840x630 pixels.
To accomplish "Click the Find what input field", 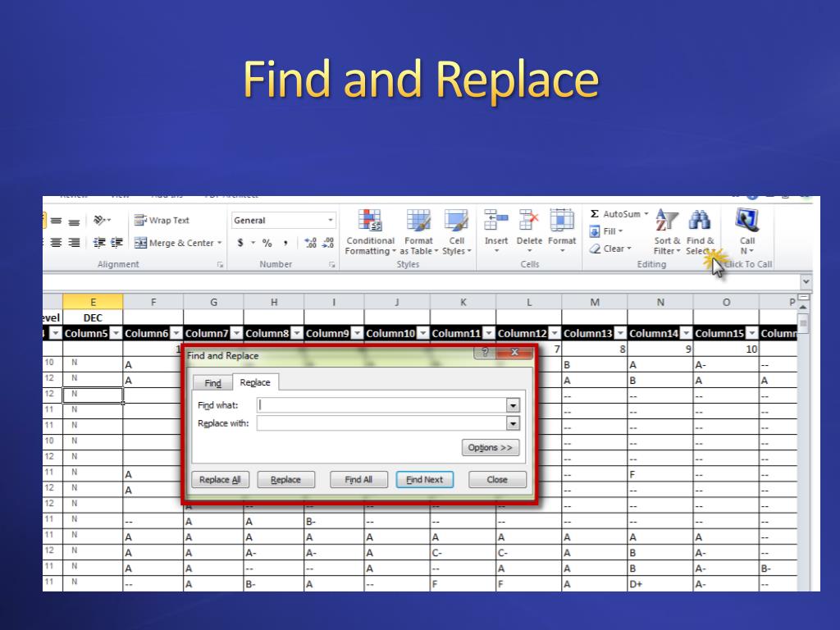I will [381, 405].
